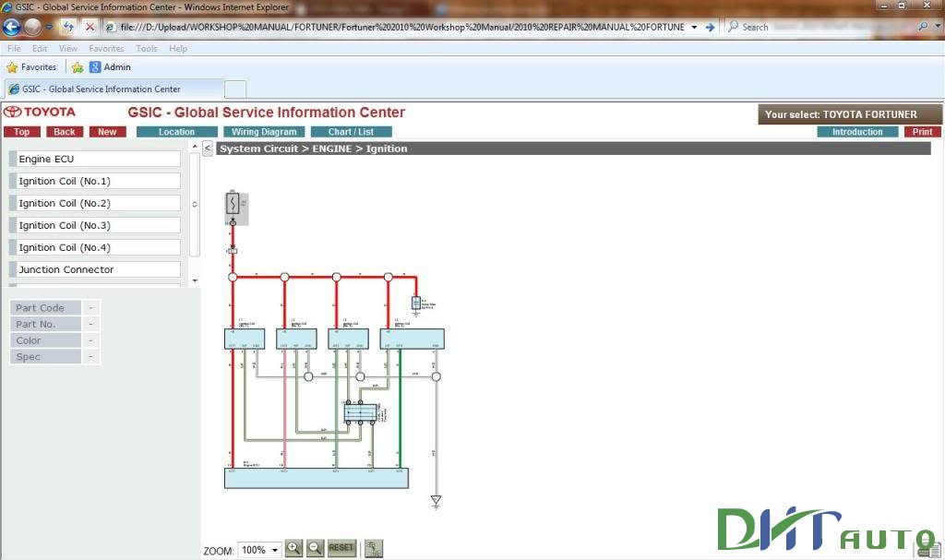Open recent pages dropdown beside forward arrow

[50, 27]
